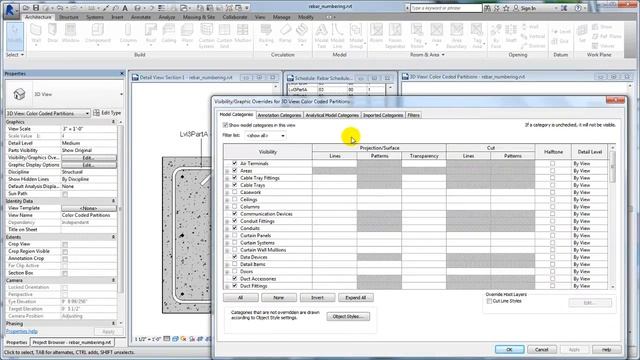Check the Ceilings visibility checkbox

(235, 199)
